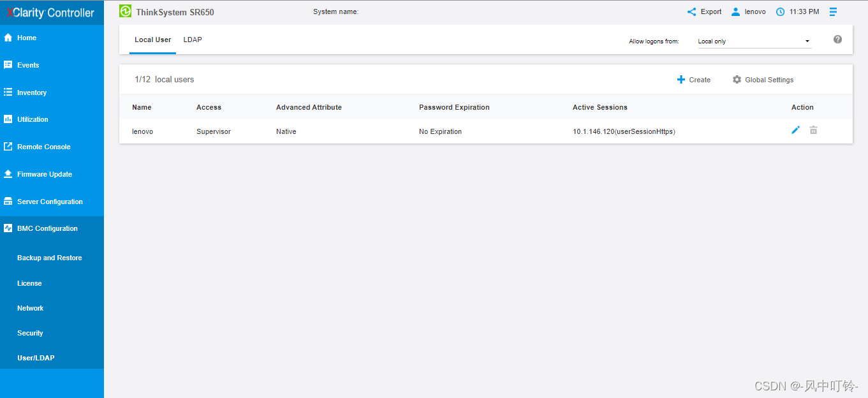Viewport: 868px width, 398px height.
Task: Click the Inventory list icon
Action: point(8,92)
